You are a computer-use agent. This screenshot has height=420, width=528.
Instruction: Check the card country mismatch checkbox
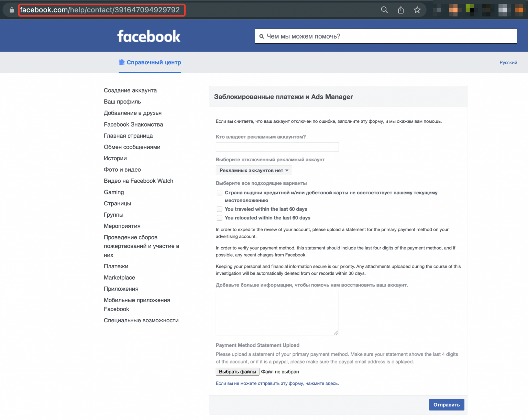[219, 193]
